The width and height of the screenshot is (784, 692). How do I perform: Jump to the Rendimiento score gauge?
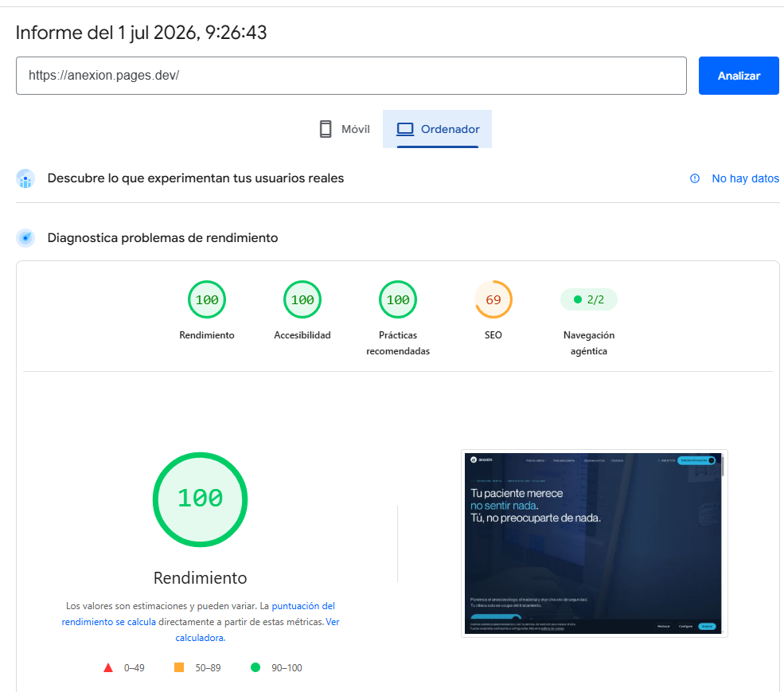(207, 299)
